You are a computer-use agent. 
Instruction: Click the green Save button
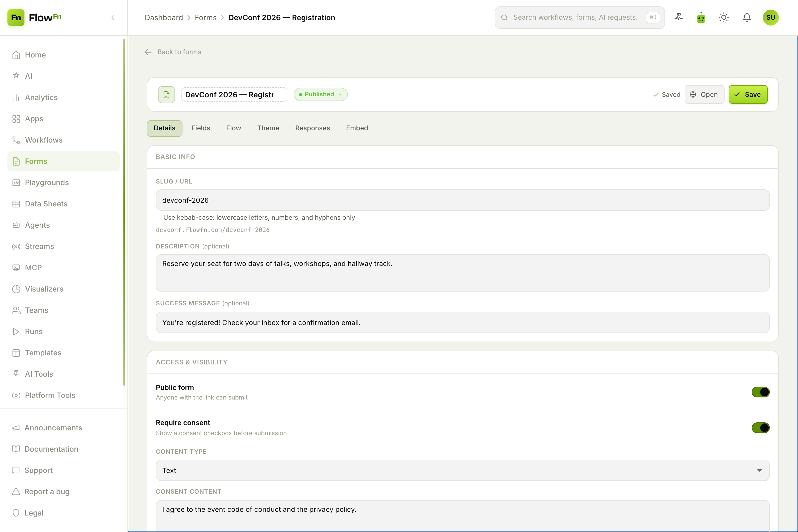[x=748, y=94]
